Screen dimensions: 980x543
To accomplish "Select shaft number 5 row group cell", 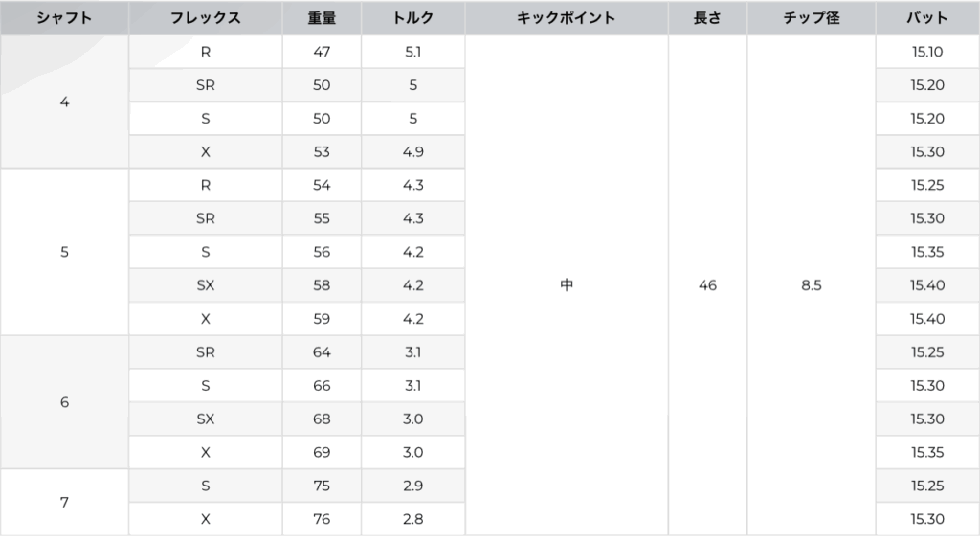I will click(64, 252).
